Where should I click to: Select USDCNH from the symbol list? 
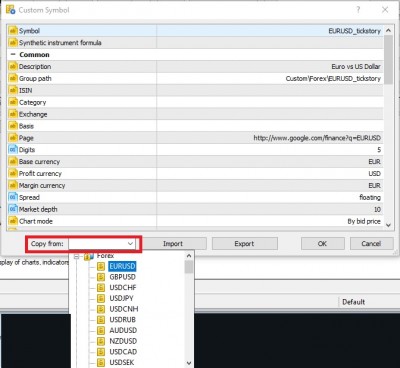click(124, 309)
